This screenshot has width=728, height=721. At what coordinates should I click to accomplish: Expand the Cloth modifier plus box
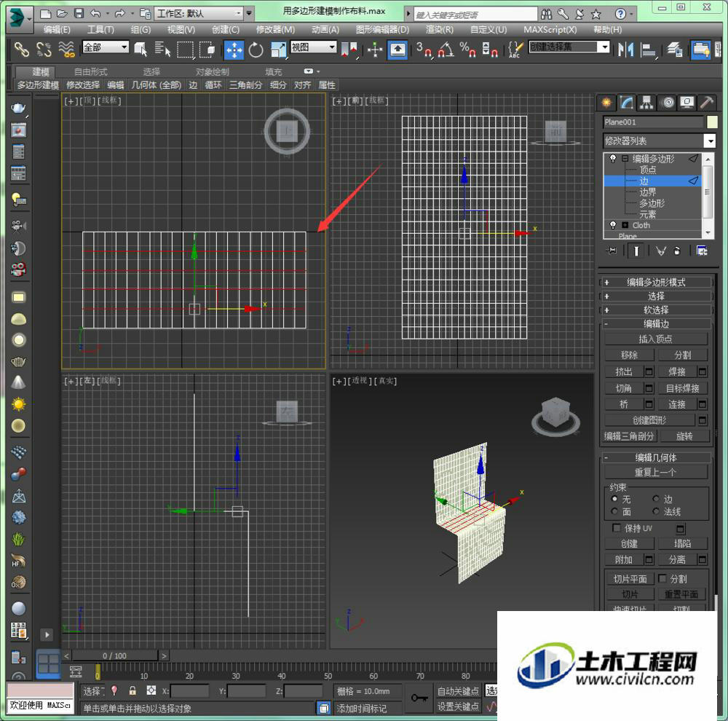(625, 225)
